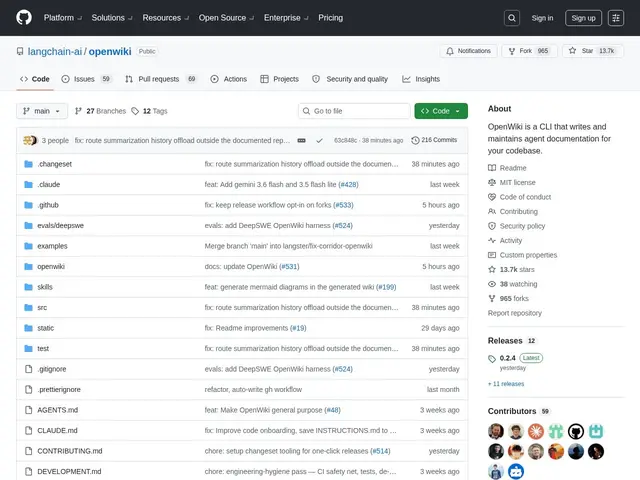Viewport: 640px width, 480px height.
Task: Open the appearance settings icon beside Sign up
Action: (x=616, y=18)
